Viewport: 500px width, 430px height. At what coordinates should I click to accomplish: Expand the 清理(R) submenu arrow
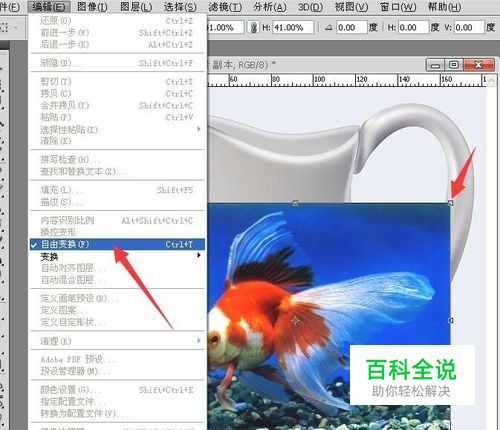coord(199,340)
